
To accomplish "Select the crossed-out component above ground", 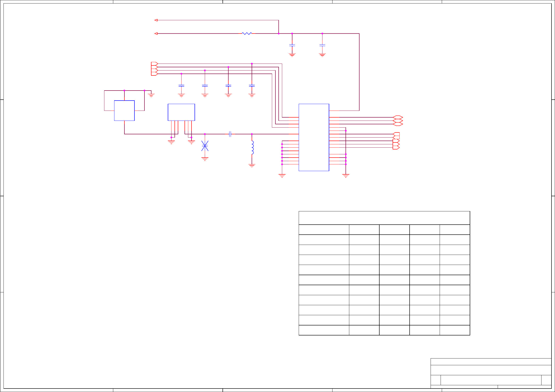I will (x=205, y=146).
